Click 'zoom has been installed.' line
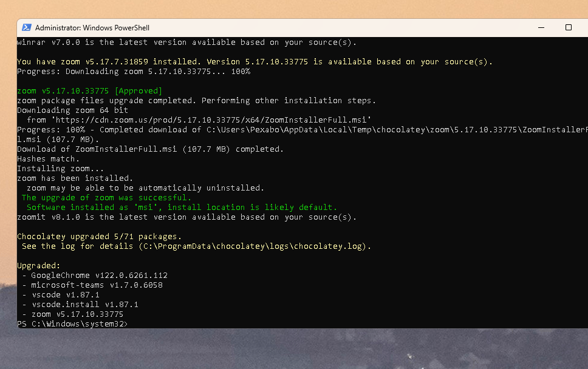This screenshot has width=588, height=369. [75, 178]
